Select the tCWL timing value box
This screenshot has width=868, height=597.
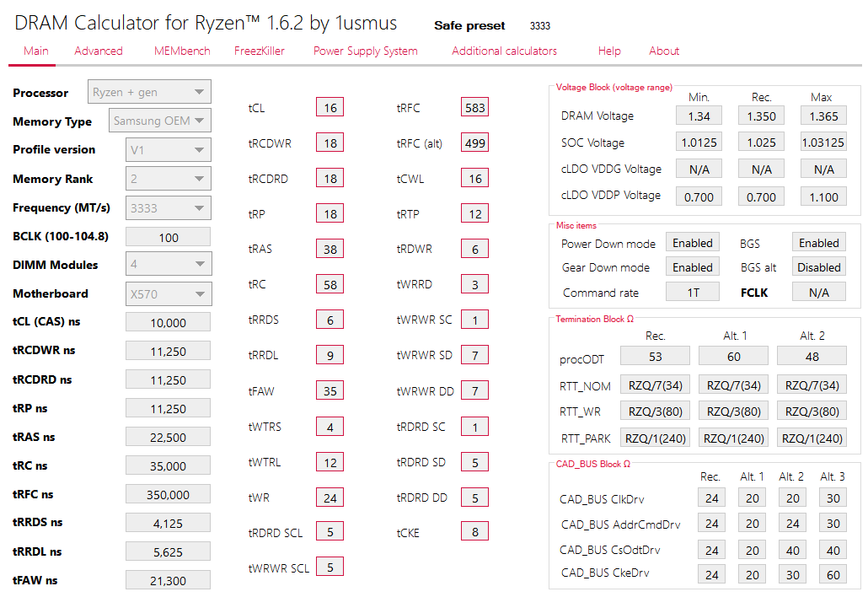coord(475,178)
